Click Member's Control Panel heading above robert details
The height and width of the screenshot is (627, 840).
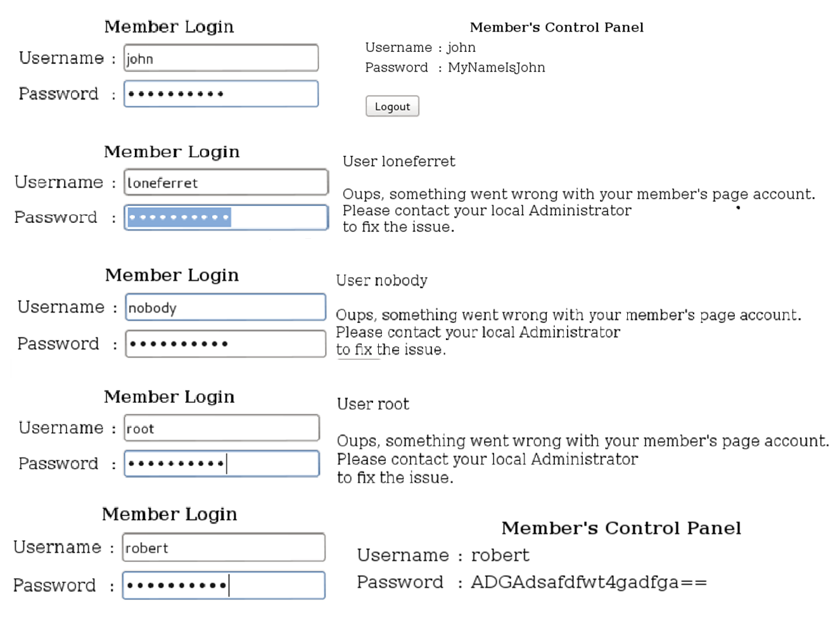point(621,528)
